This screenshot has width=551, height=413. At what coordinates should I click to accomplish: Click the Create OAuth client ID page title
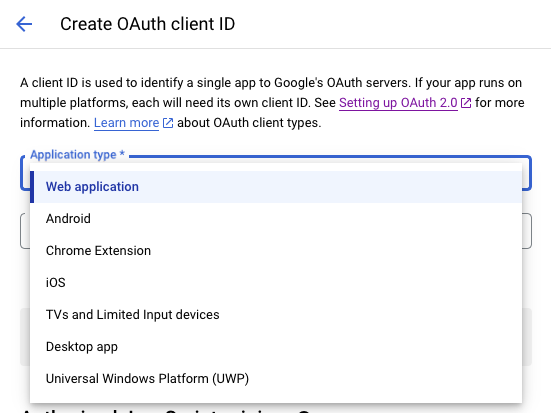(x=148, y=24)
